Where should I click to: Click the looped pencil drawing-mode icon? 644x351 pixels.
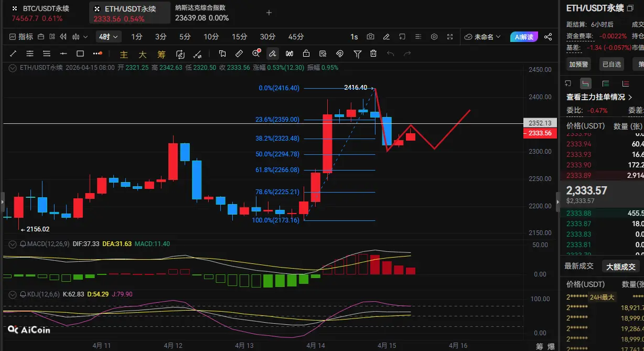(180, 54)
